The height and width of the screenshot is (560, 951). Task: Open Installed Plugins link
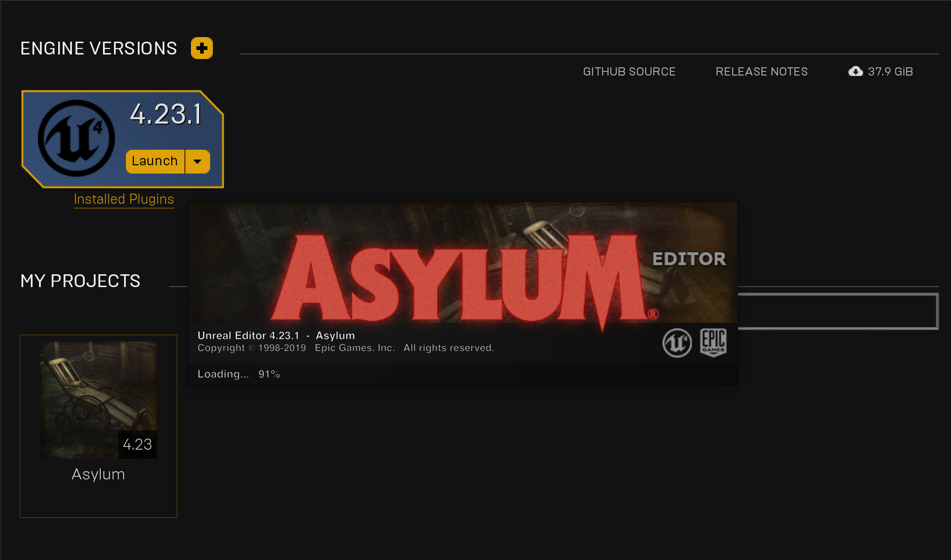pos(124,199)
